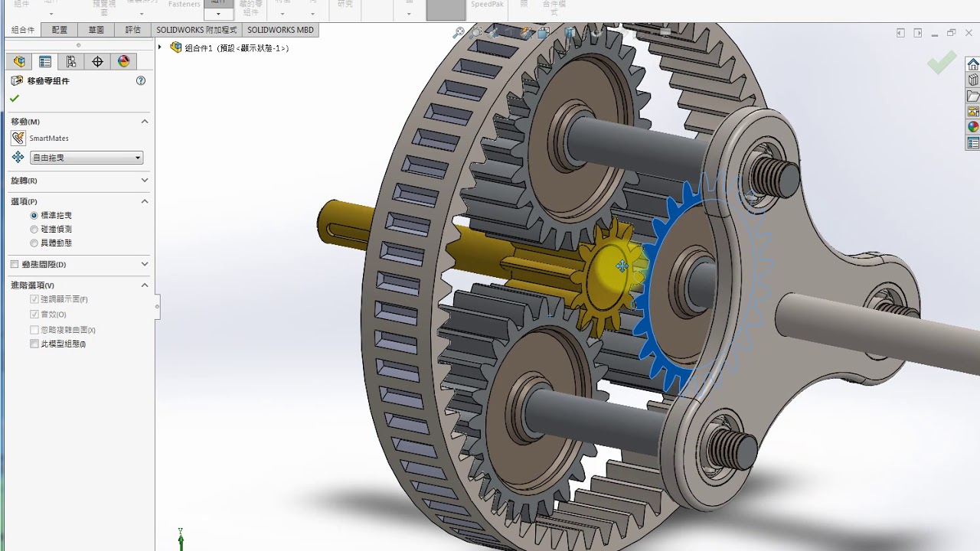This screenshot has width=980, height=551.
Task: Toggle the 強調顯示面(F) checkbox
Action: [x=34, y=299]
